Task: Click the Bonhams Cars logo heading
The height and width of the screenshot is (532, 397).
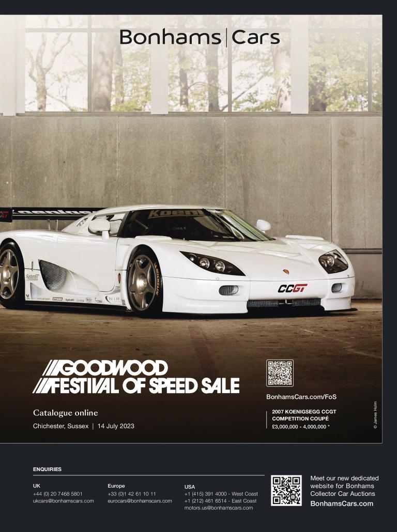Action: [200, 37]
